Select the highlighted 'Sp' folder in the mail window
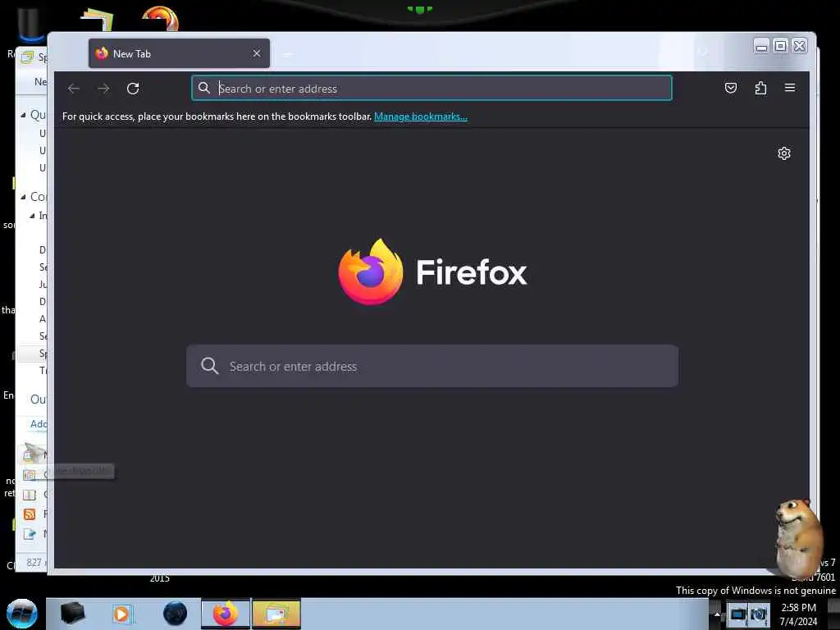This screenshot has width=840, height=630. [x=33, y=354]
